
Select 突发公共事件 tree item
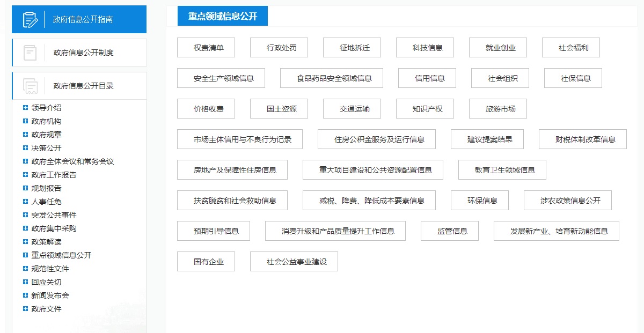54,215
